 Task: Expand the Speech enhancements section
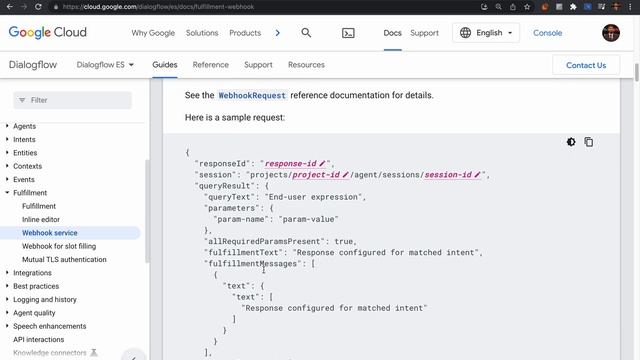pos(7,326)
